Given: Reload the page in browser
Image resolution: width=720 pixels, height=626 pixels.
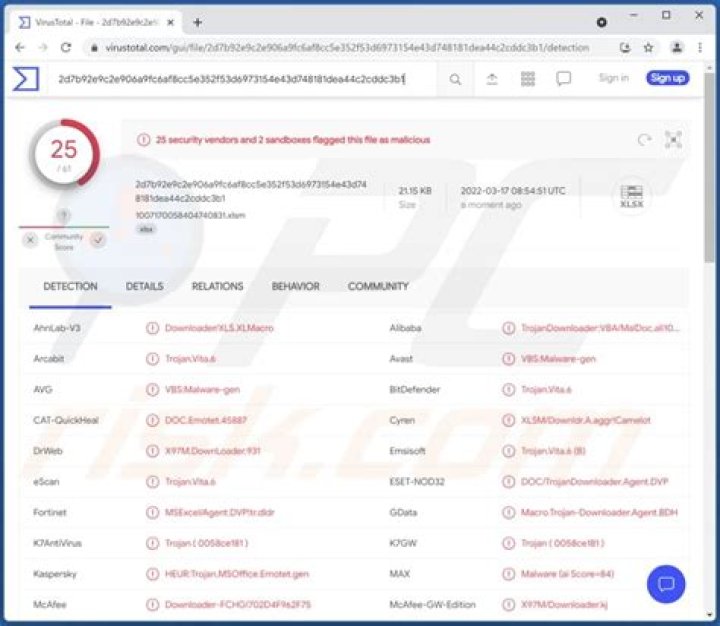Looking at the screenshot, I should [x=66, y=47].
